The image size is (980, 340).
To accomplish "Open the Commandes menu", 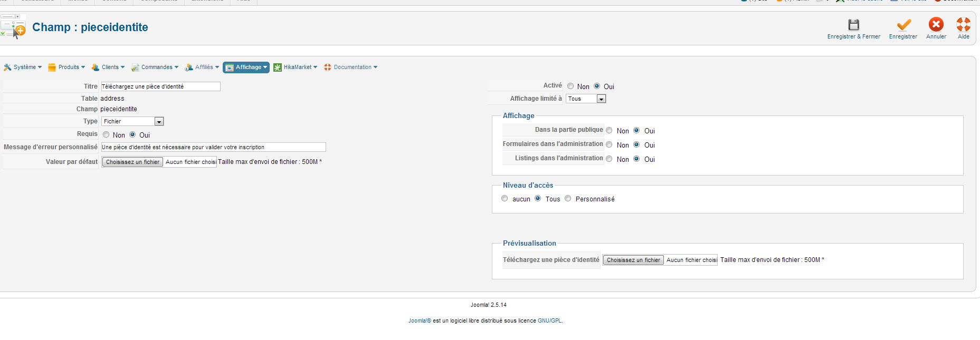I will click(156, 67).
